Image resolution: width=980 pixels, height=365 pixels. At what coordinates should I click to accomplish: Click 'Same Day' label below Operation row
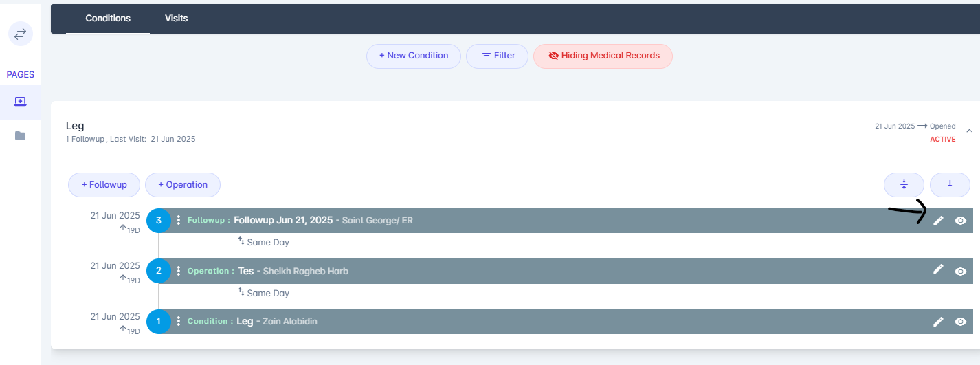click(268, 294)
